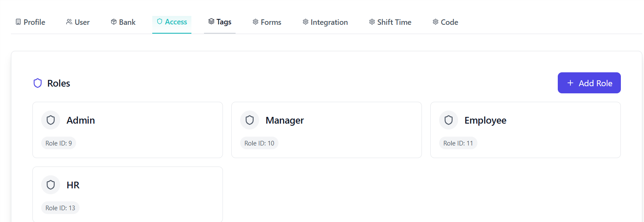
Task: Open the Manager role card
Action: [x=326, y=130]
